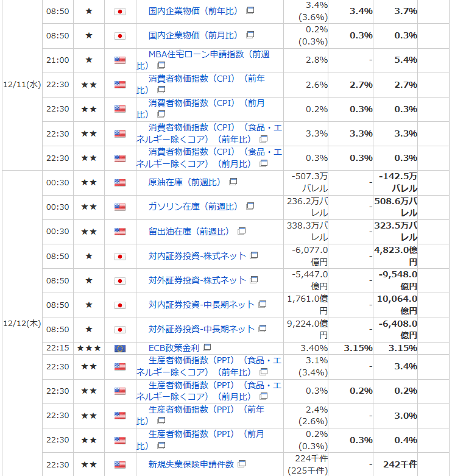Viewport: 452px width, 476px height.
Task: Click popup icon beside ECB政策金利
Action: point(207,347)
